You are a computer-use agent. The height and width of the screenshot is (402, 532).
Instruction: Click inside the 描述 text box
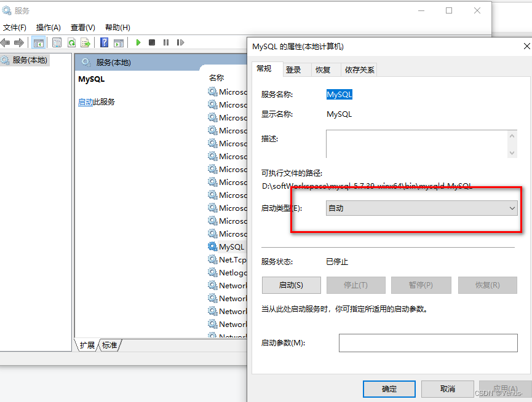tap(416, 144)
